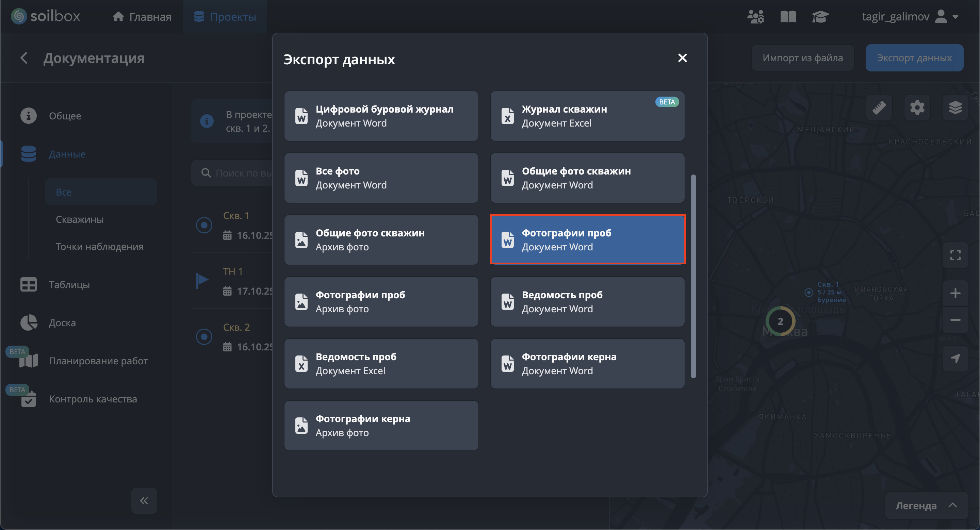
Task: Open the graduation cap training icon
Action: (x=820, y=17)
